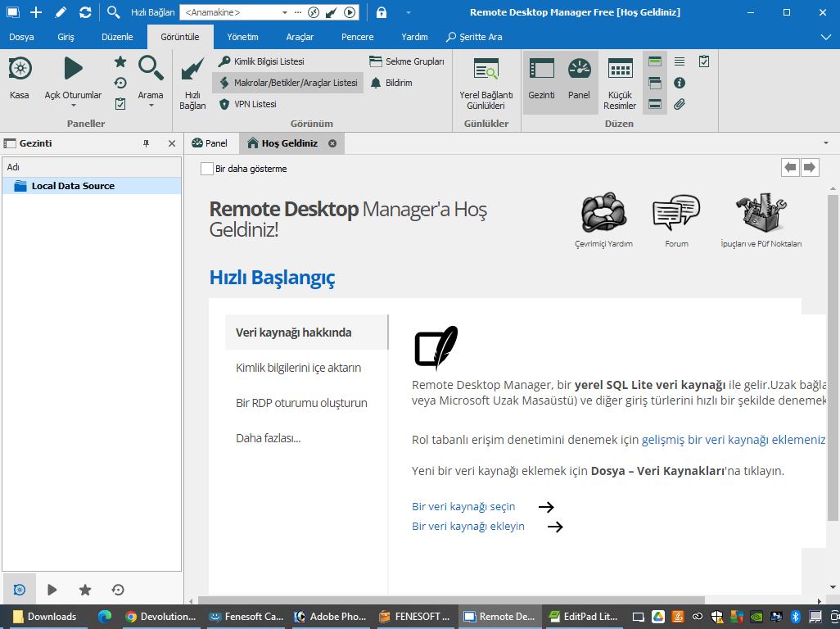840x629 pixels.
Task: Click the padlock lock icon in title bar
Action: click(382, 12)
